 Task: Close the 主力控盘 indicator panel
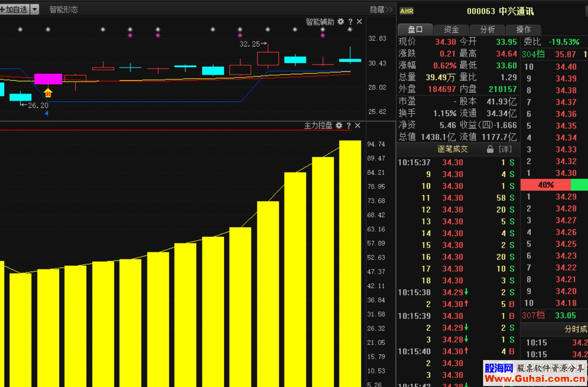pos(357,125)
